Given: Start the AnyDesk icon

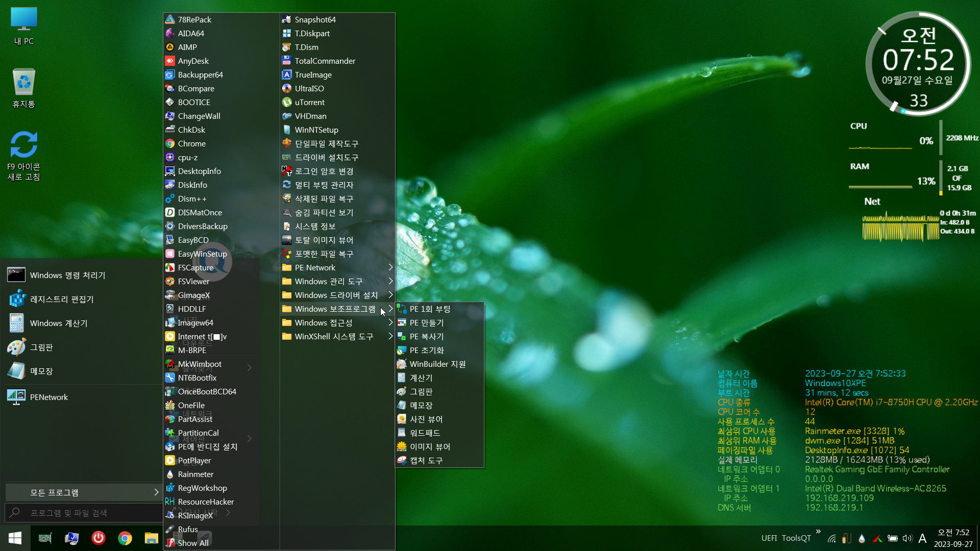Looking at the screenshot, I should pos(170,61).
